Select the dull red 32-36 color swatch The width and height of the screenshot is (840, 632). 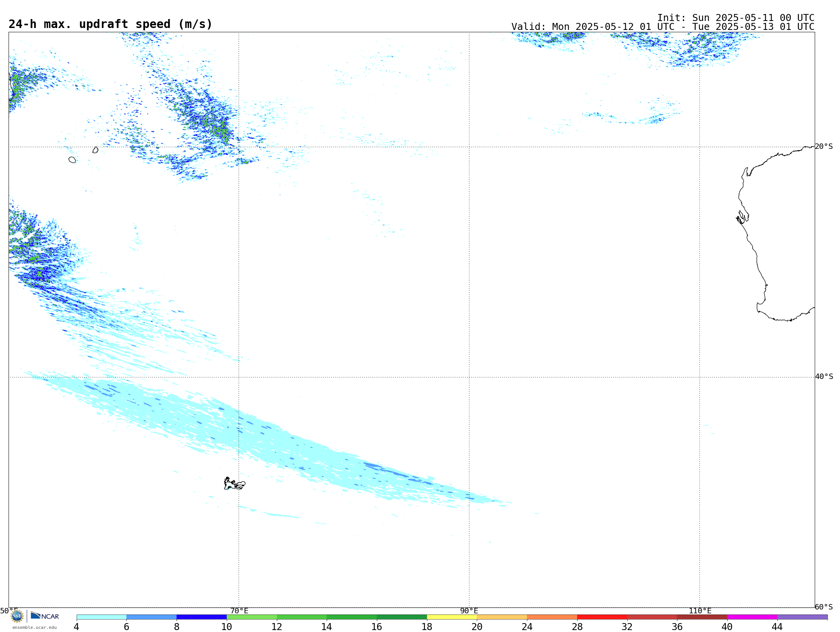pos(652,617)
